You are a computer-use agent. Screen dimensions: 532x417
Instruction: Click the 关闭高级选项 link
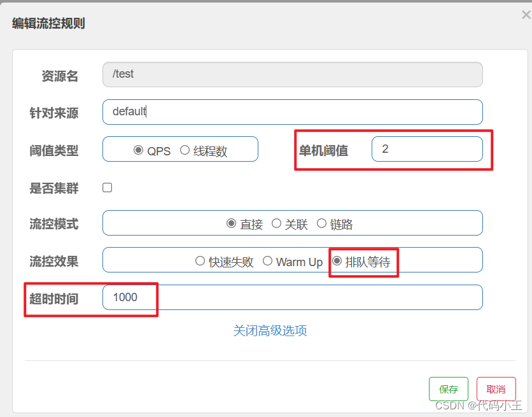pos(270,330)
